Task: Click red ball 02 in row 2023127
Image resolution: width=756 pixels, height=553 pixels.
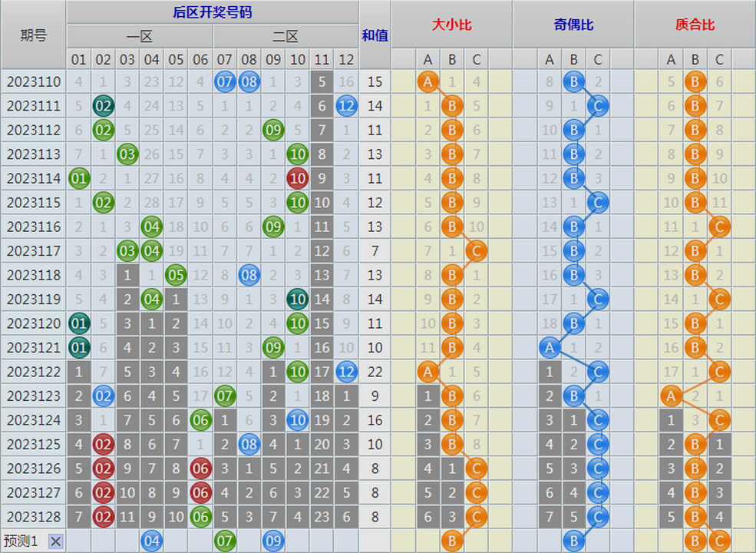Action: coord(103,492)
